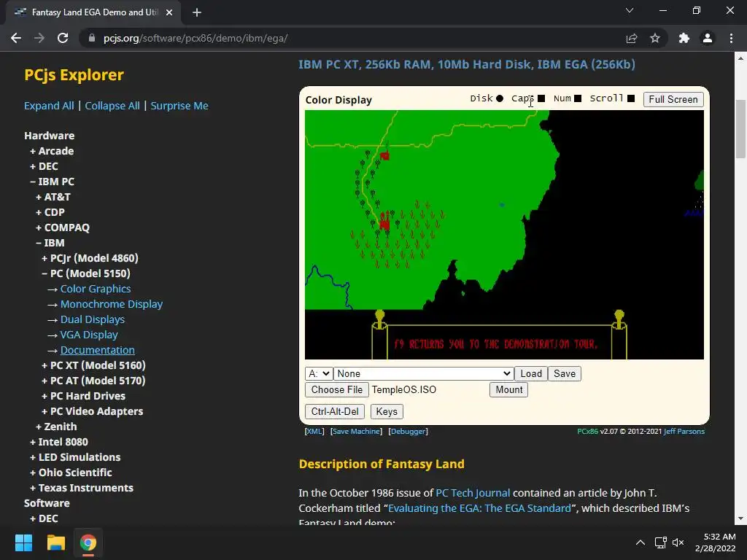Open the Windows Start menu
747x560 pixels.
click(23, 542)
